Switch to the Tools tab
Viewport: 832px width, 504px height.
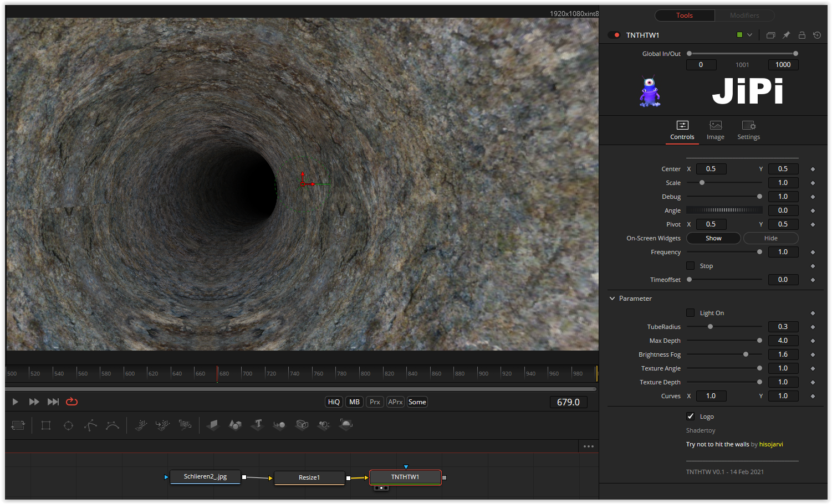pos(685,16)
